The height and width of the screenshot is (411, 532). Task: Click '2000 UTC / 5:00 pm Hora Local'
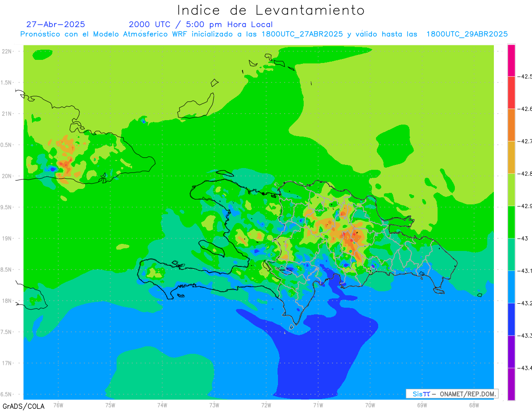click(201, 24)
